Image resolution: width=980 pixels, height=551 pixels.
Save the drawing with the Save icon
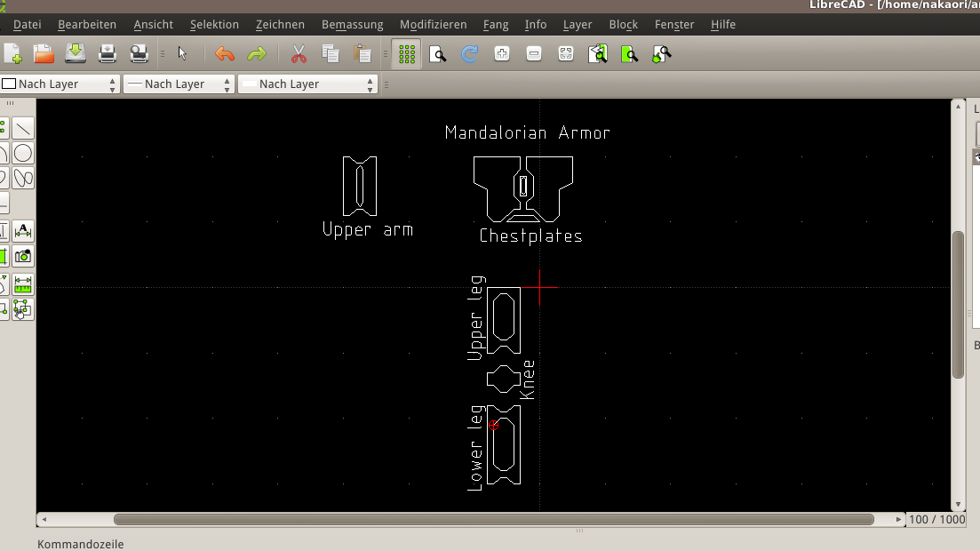(x=76, y=54)
